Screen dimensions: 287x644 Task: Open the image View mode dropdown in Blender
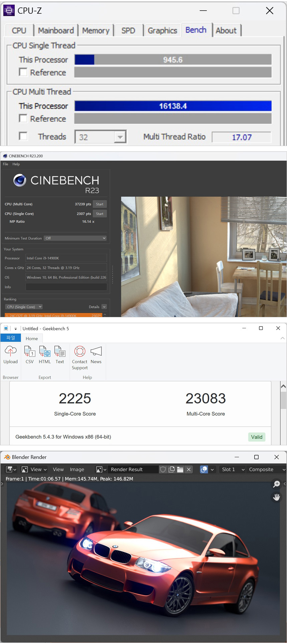[34, 469]
